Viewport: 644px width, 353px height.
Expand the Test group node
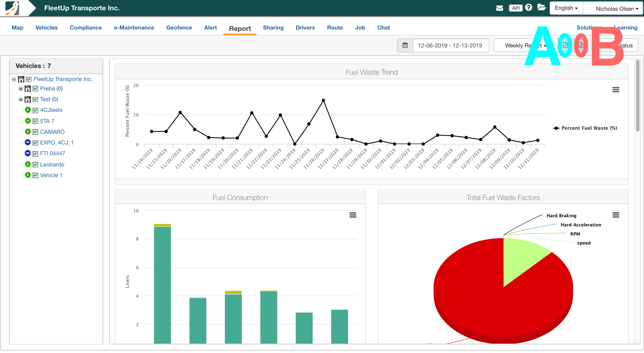[21, 100]
